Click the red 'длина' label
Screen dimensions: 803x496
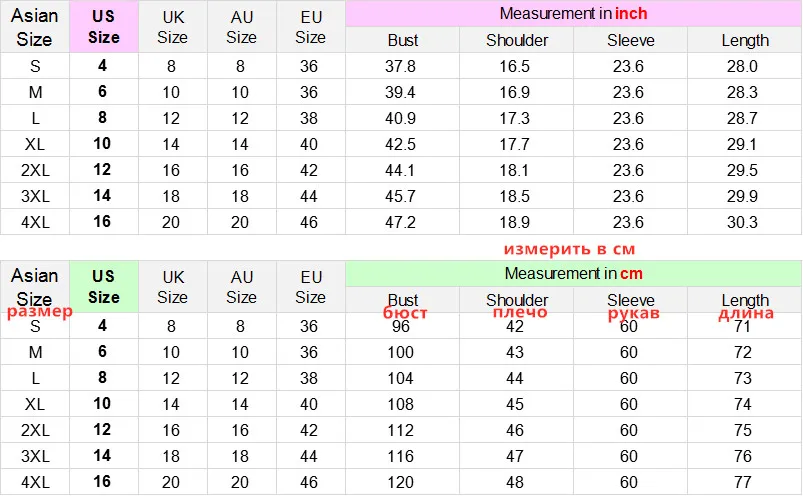click(x=746, y=313)
